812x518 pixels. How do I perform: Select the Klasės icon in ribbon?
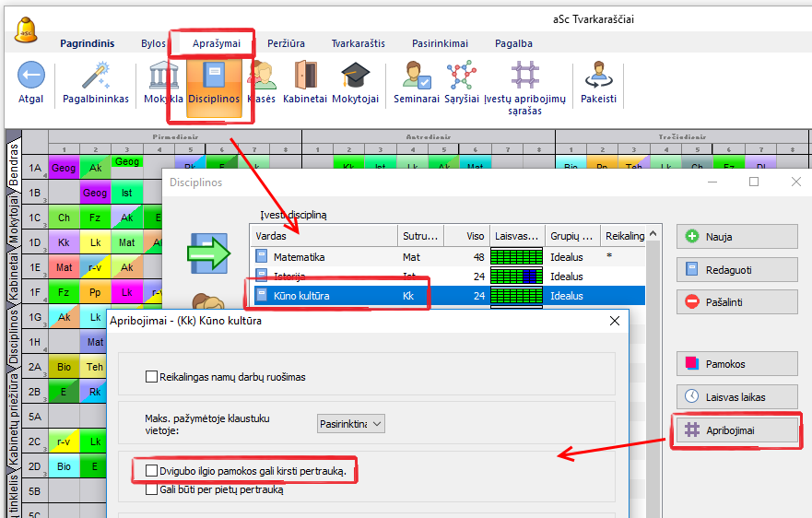(261, 77)
